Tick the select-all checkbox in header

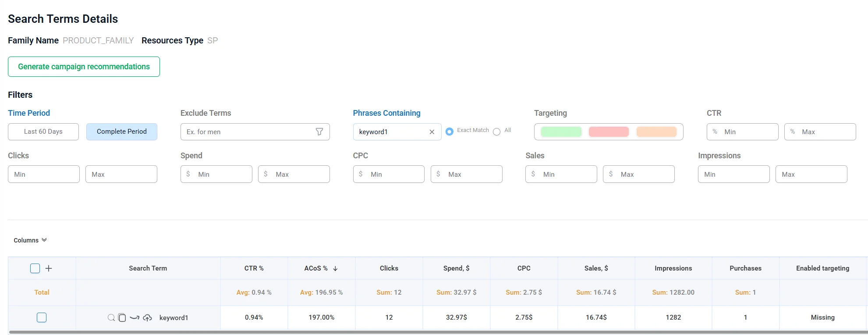[x=35, y=268]
